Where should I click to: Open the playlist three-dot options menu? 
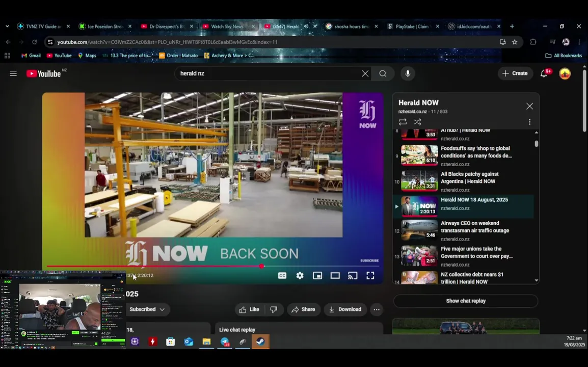pyautogui.click(x=529, y=122)
